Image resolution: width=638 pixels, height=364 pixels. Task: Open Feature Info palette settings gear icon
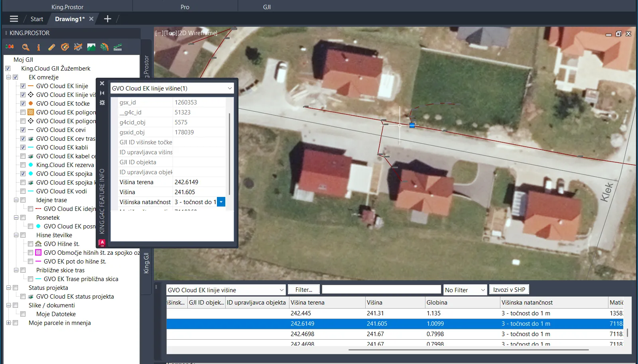(102, 102)
